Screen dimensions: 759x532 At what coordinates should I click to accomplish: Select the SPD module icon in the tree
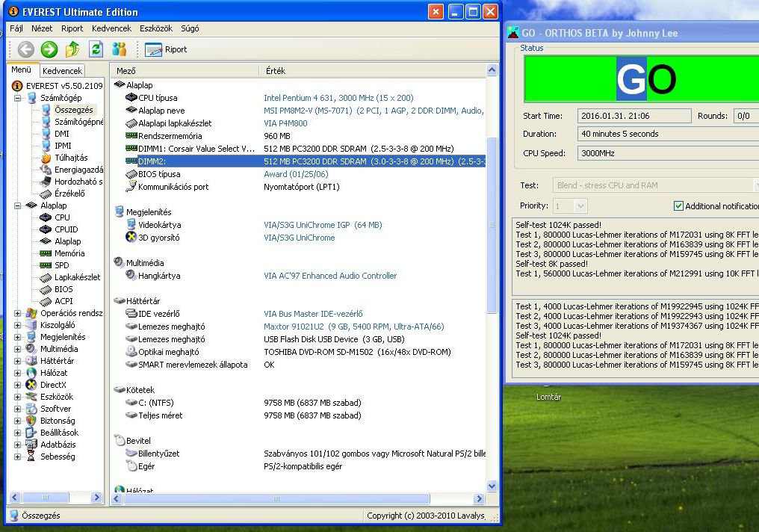pyautogui.click(x=46, y=265)
